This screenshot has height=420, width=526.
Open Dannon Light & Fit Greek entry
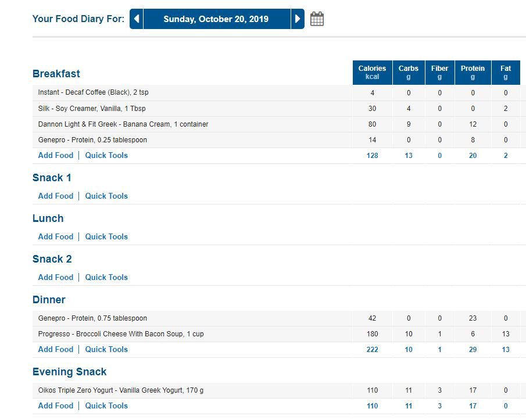point(123,124)
